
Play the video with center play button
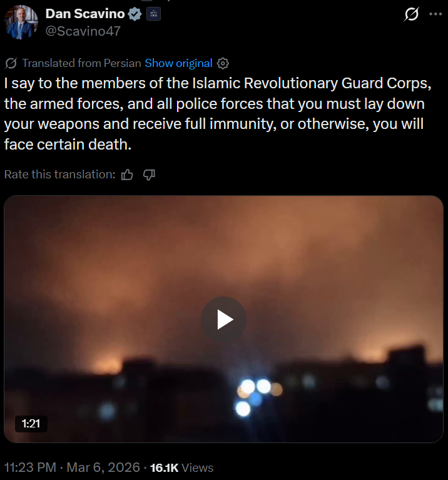tap(223, 320)
